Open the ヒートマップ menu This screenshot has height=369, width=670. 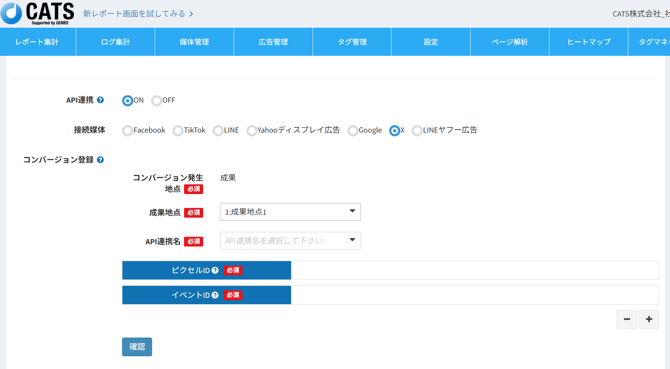pyautogui.click(x=589, y=42)
